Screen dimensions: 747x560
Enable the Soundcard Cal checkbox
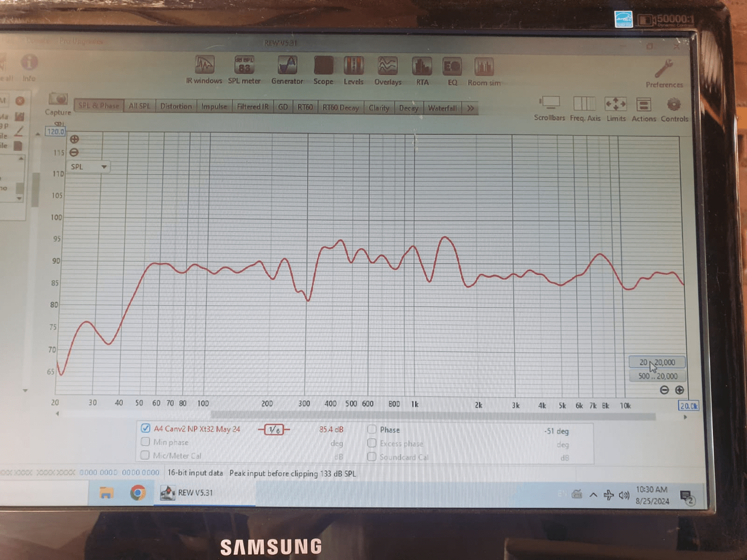372,456
